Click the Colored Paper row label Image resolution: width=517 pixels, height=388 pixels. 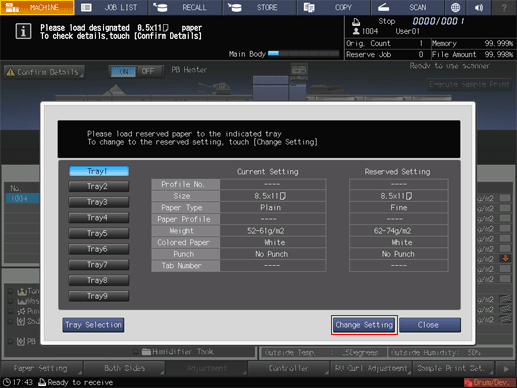click(x=185, y=242)
